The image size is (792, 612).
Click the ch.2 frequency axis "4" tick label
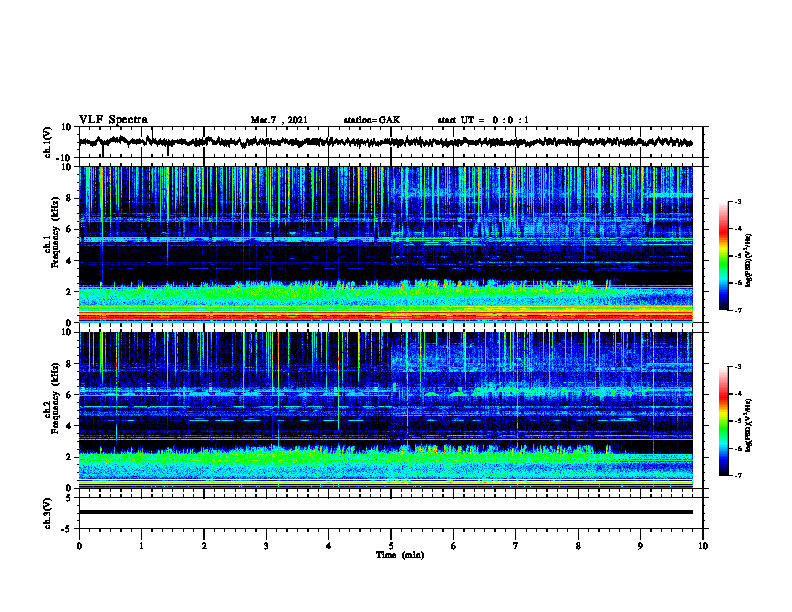coord(70,426)
